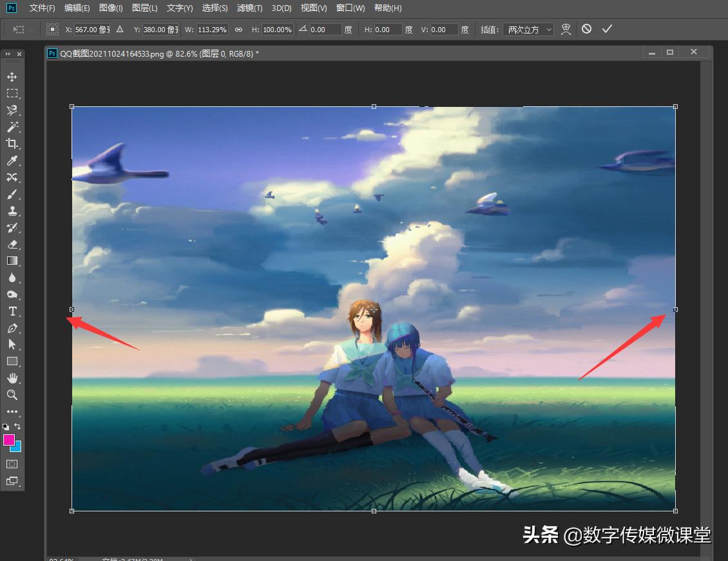The image size is (728, 561).
Task: Activate the Rectangular Marquee tool
Action: pyautogui.click(x=13, y=93)
